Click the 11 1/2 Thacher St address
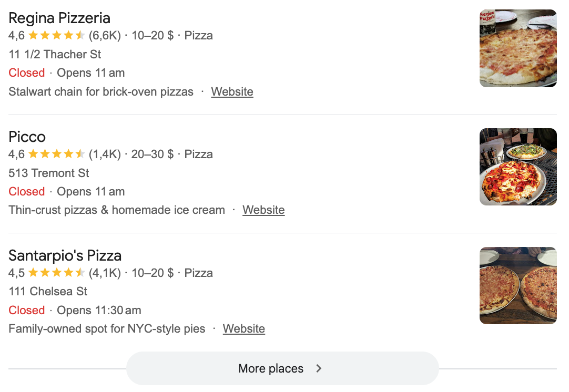Image resolution: width=569 pixels, height=392 pixels. [x=55, y=55]
